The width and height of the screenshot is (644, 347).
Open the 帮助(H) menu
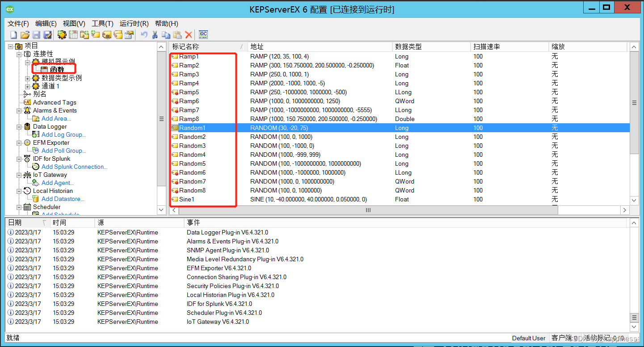tap(166, 24)
